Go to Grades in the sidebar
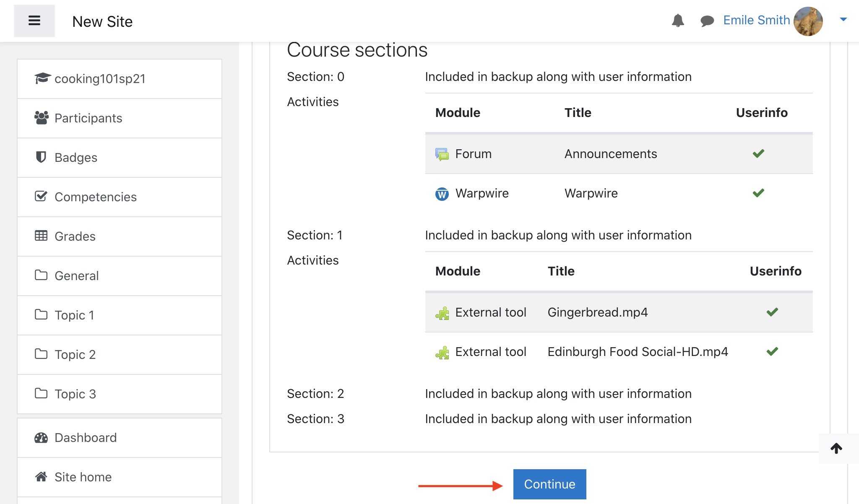This screenshot has width=859, height=504. [x=75, y=236]
